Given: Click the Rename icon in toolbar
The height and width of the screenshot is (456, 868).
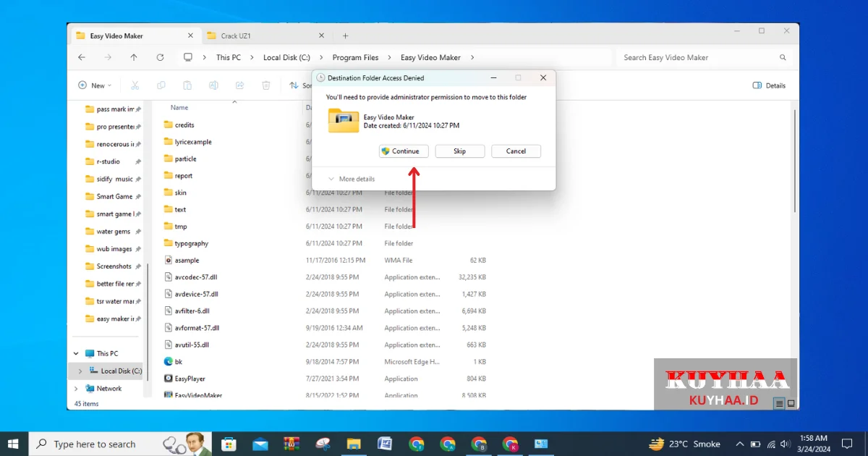Looking at the screenshot, I should [x=213, y=85].
